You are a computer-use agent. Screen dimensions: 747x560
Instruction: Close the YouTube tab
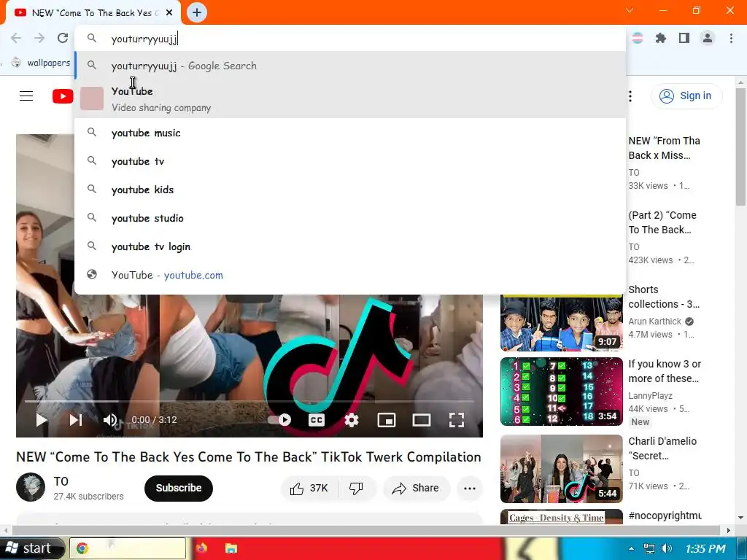(169, 13)
